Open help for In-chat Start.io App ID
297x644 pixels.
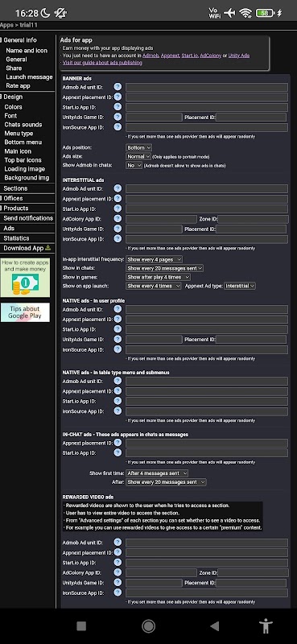(x=118, y=452)
